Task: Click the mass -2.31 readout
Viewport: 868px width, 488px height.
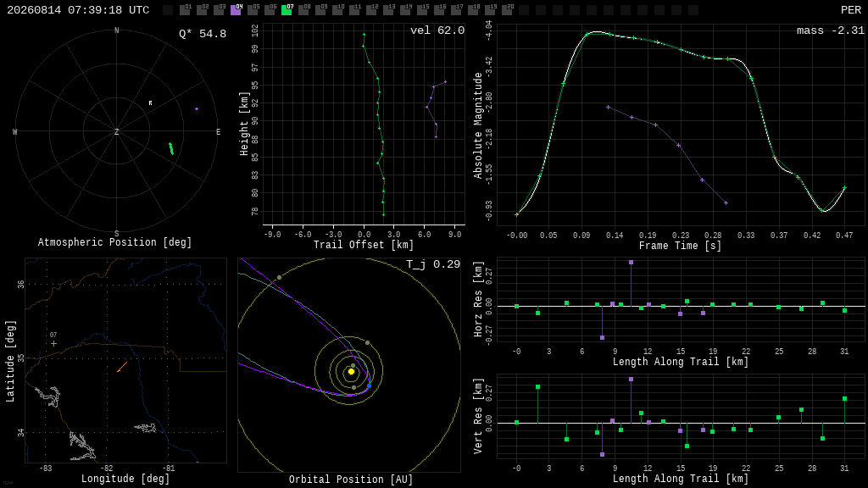Action: 831,30
